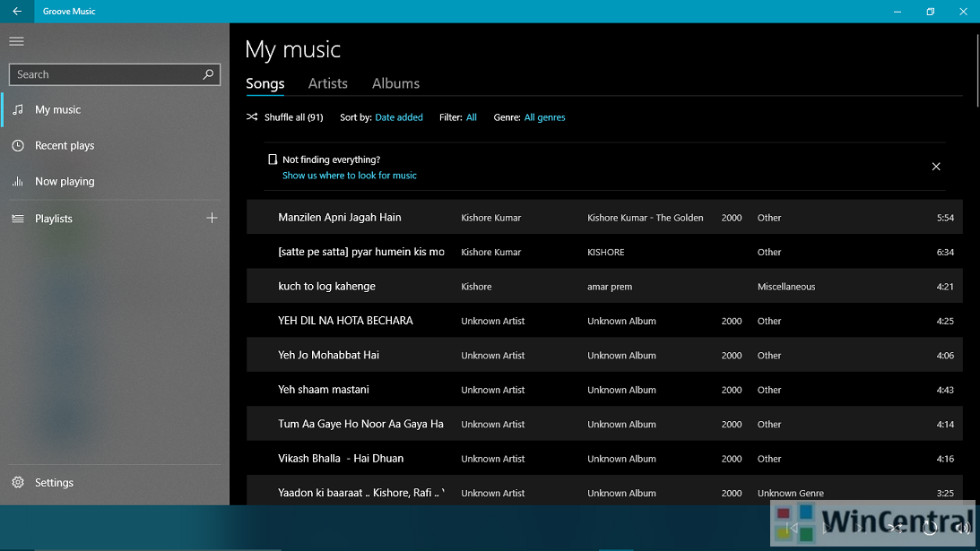The height and width of the screenshot is (551, 980).
Task: Switch to the Artists tab
Action: 327,83
